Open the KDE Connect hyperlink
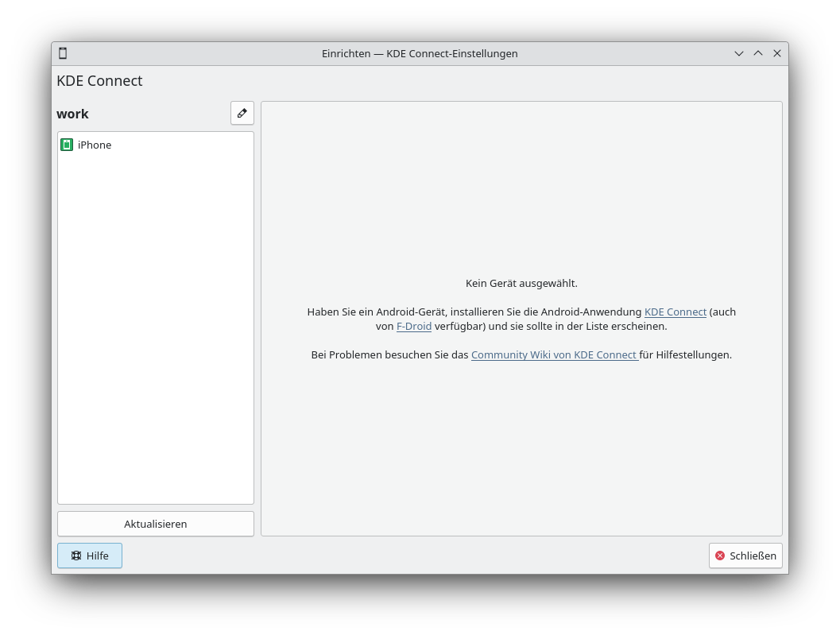This screenshot has width=840, height=635. pos(675,312)
